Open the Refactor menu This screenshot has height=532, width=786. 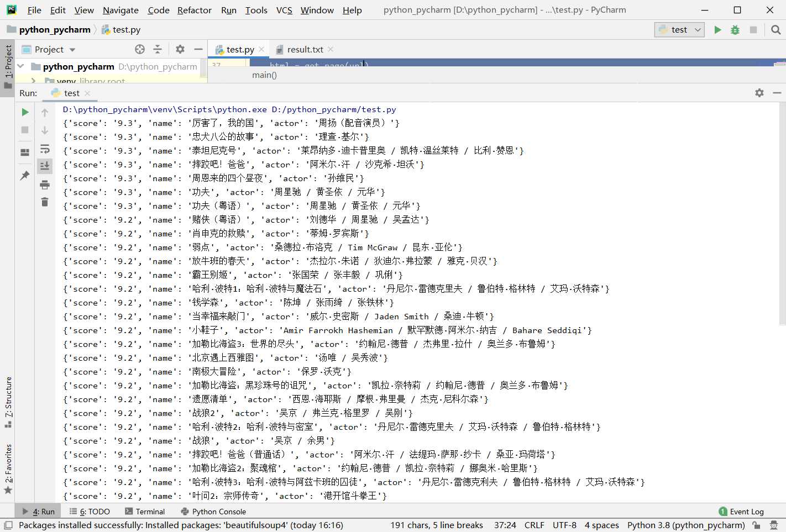195,10
